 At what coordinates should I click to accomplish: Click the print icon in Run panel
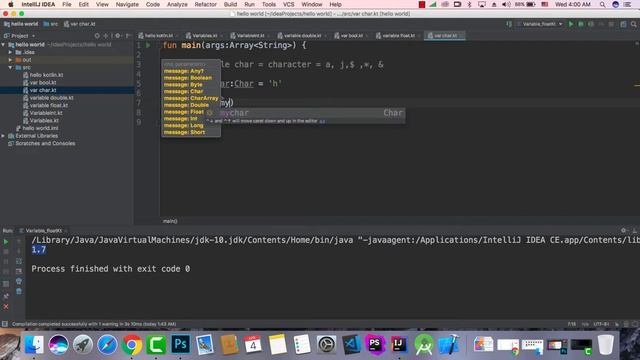(x=19, y=281)
